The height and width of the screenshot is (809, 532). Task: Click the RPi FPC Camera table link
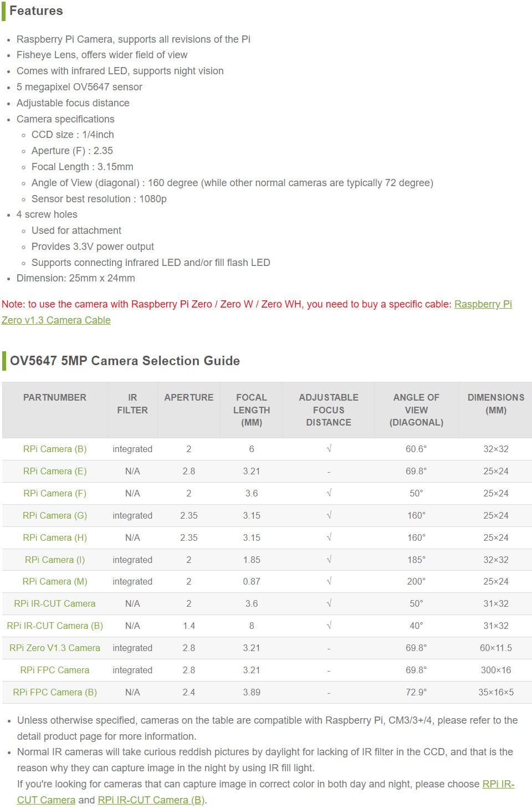(55, 670)
